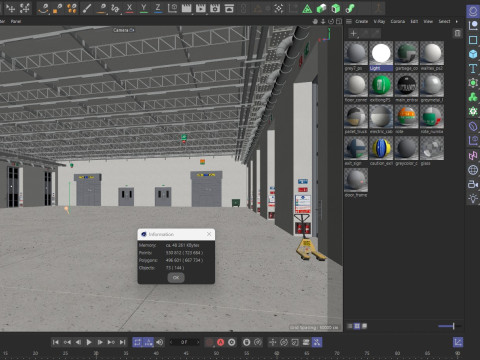
Task: Open Edit Render Settings icon
Action: pyautogui.click(x=215, y=8)
